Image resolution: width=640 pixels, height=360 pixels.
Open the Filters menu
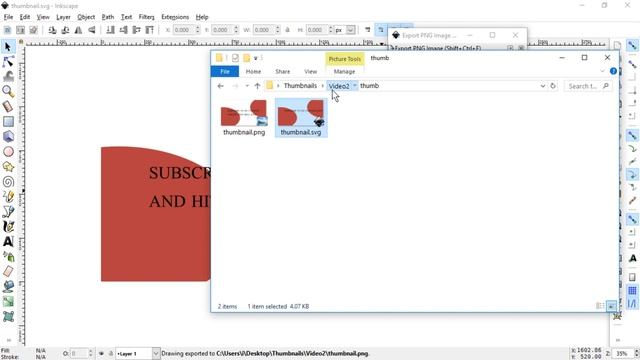(x=147, y=17)
